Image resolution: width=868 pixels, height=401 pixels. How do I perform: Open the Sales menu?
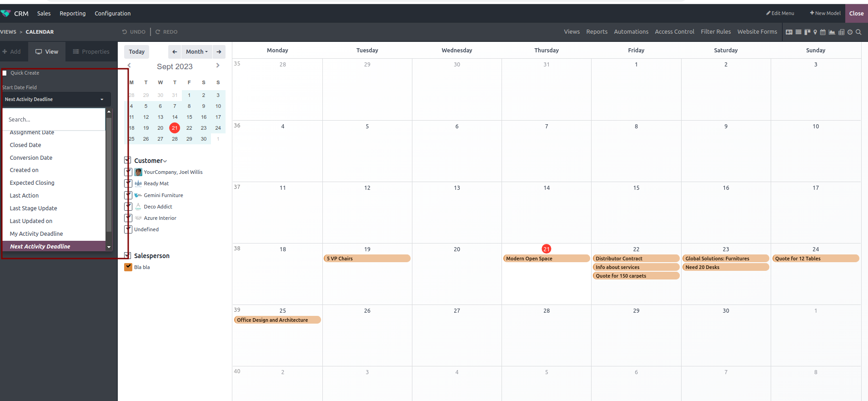coord(44,13)
